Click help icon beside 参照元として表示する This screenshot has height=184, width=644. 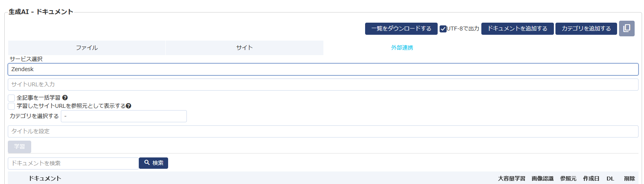(x=128, y=106)
